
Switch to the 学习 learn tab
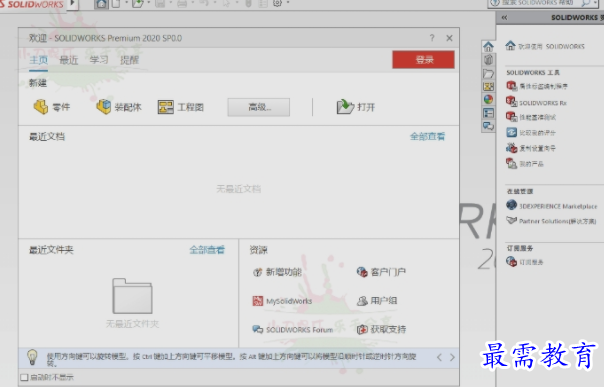[x=99, y=60]
